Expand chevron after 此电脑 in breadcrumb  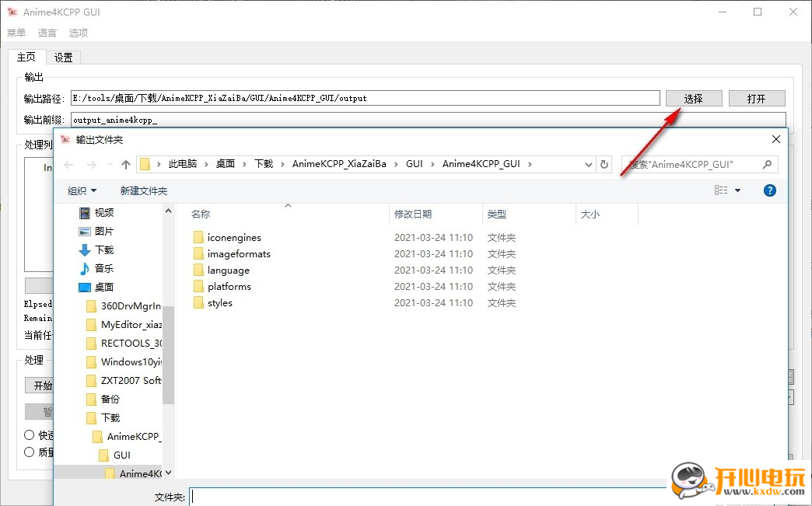(206, 164)
